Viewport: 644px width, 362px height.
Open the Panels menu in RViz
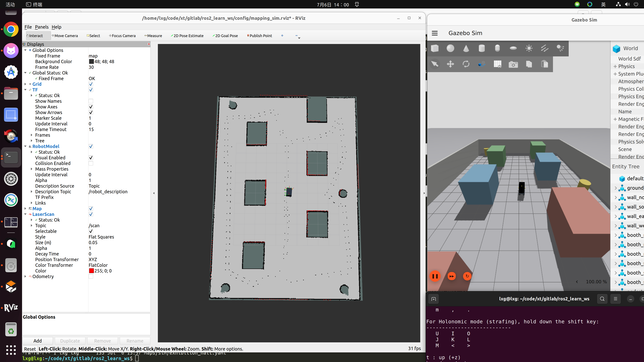(42, 27)
